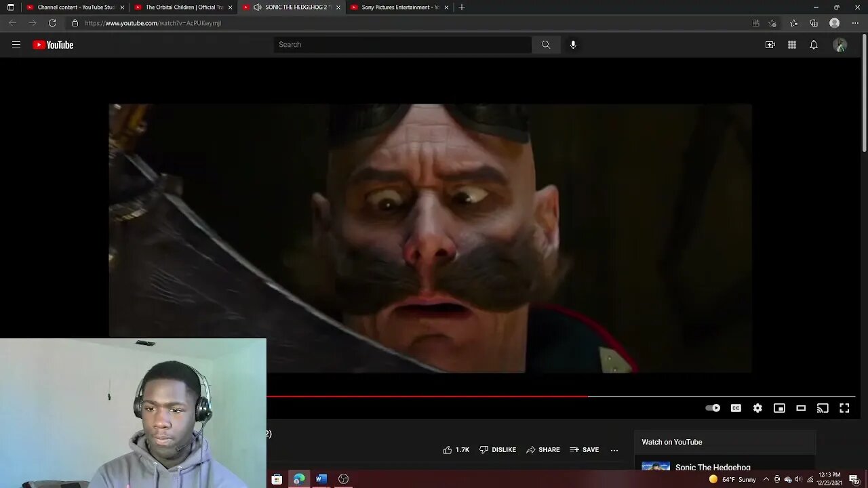Screen dimensions: 868x488
Task: Open a new browser tab
Action: (x=462, y=7)
